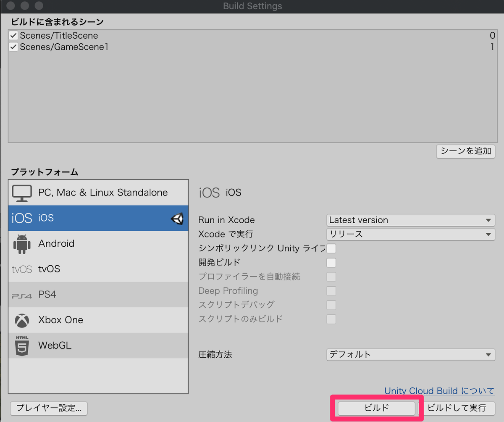Screen dimensions: 504x422
Task: Click scene index 0 of TitleScene
Action: click(x=492, y=36)
